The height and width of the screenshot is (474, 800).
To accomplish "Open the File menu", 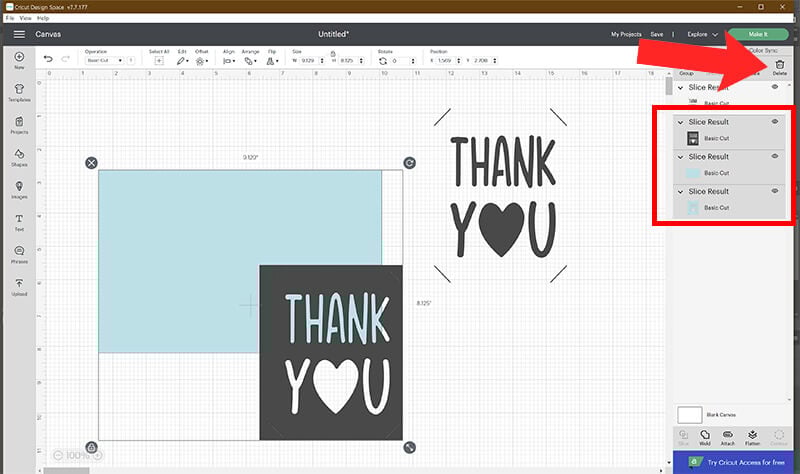I will coord(10,18).
